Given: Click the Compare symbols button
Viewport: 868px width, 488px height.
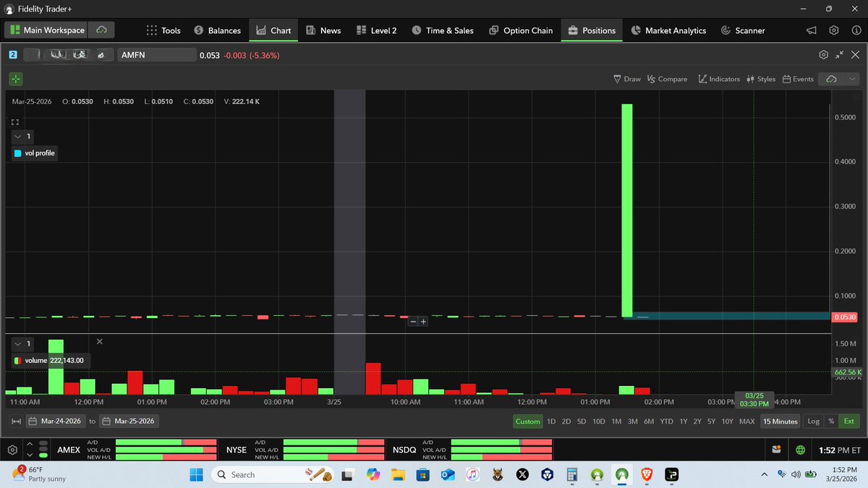Looking at the screenshot, I should 667,79.
